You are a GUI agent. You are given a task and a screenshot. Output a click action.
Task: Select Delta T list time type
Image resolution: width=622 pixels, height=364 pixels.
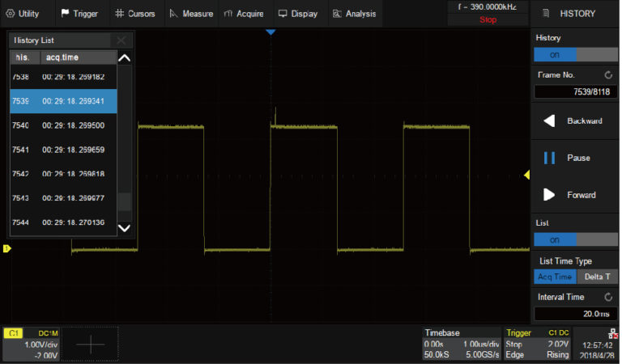point(597,277)
